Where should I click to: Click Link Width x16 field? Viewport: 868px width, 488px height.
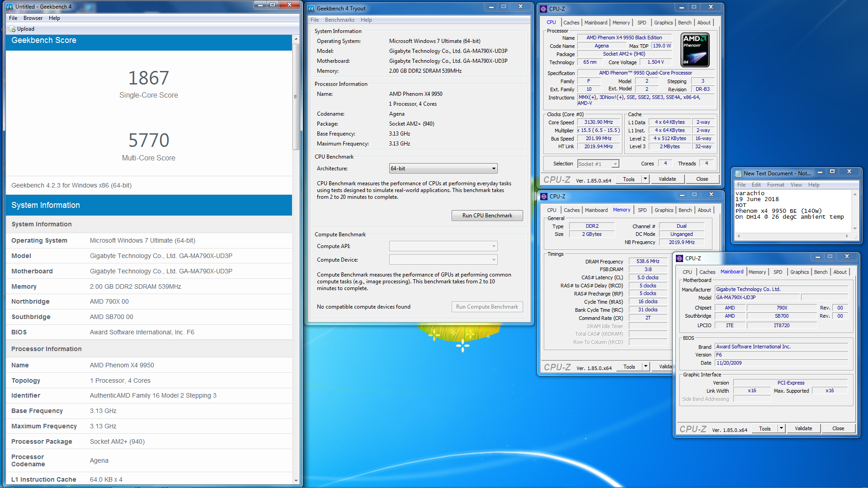(x=752, y=390)
